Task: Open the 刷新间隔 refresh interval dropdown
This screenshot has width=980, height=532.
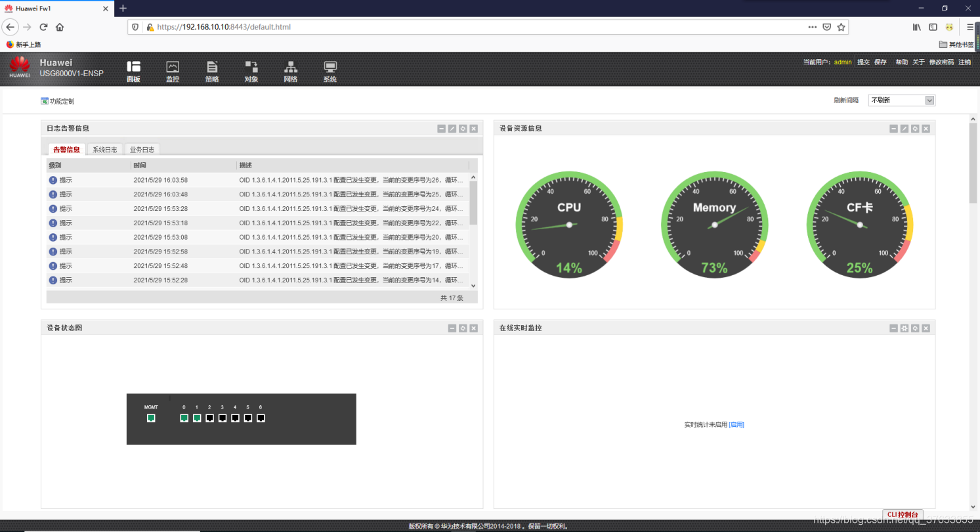Action: click(901, 100)
